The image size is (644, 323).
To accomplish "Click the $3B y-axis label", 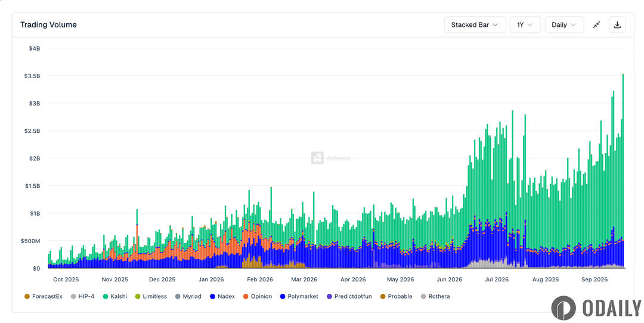I will (35, 104).
